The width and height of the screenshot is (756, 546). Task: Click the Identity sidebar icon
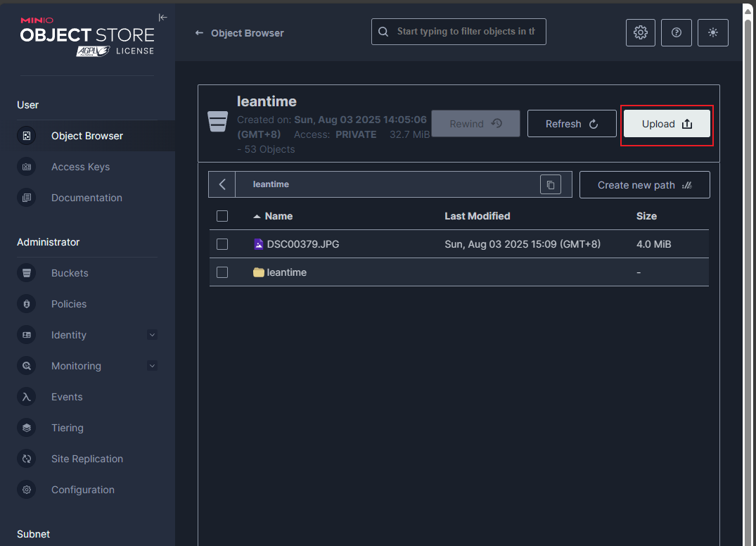[x=27, y=335]
